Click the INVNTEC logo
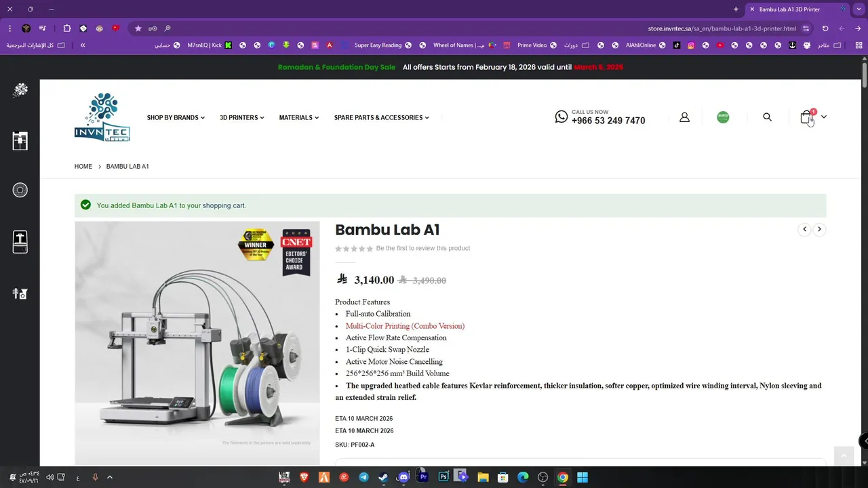The image size is (868, 488). click(102, 117)
